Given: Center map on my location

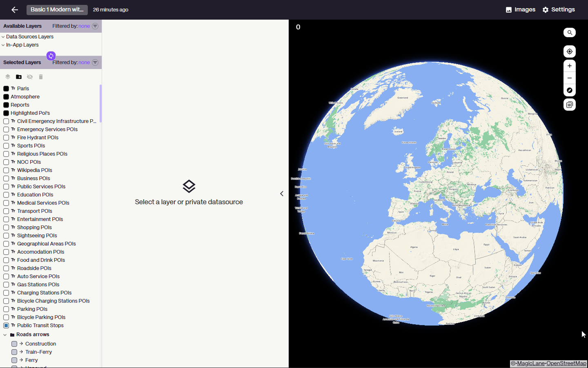Looking at the screenshot, I should (x=569, y=51).
